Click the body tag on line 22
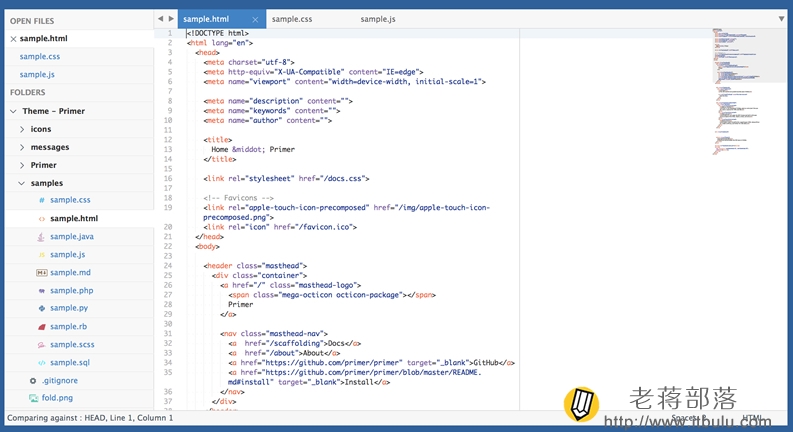 pyautogui.click(x=207, y=246)
